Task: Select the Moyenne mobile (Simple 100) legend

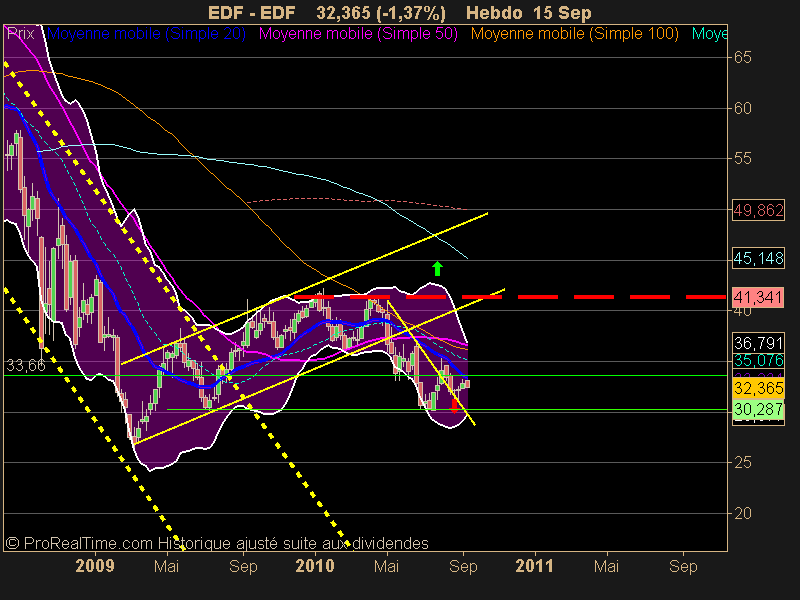Action: 575,34
